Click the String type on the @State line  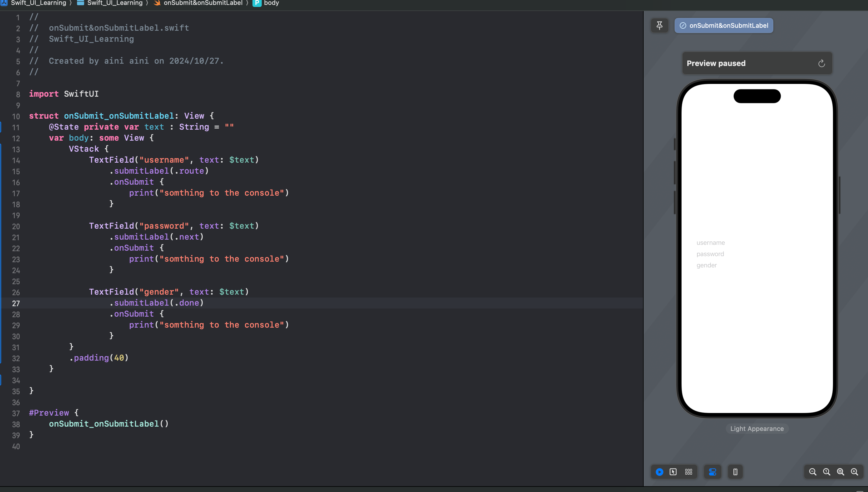194,127
